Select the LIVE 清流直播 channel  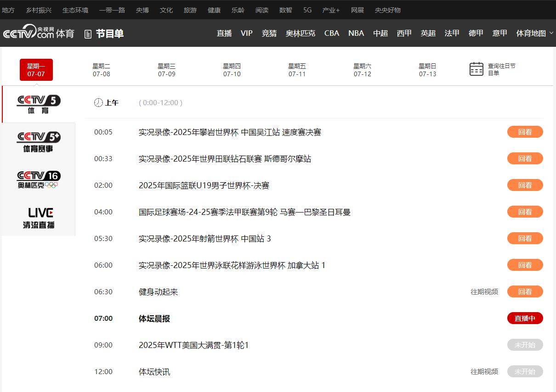coord(39,218)
